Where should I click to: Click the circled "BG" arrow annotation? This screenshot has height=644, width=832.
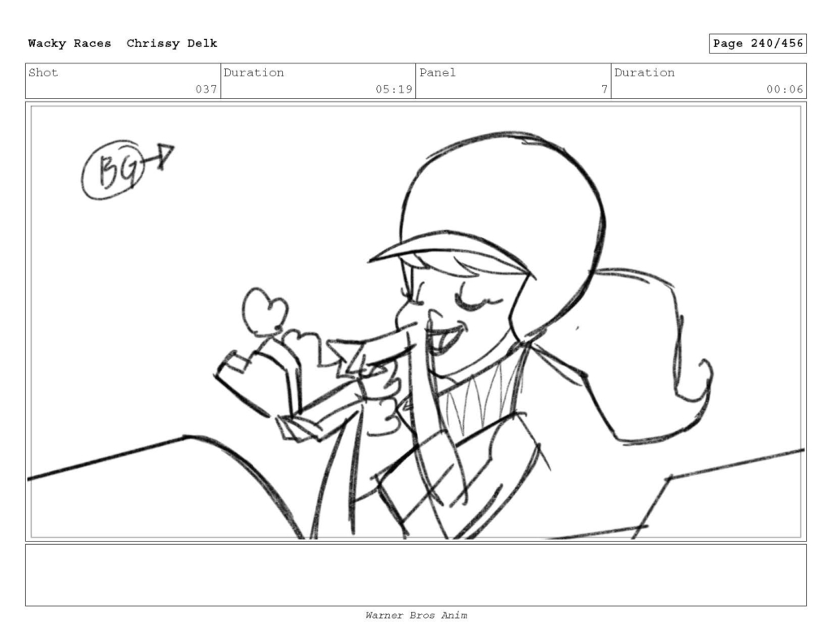tap(128, 169)
